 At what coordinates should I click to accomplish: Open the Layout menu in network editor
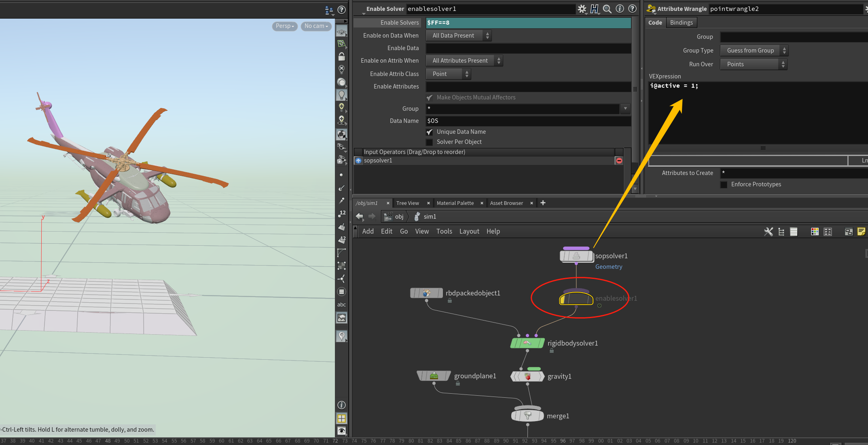pos(469,232)
